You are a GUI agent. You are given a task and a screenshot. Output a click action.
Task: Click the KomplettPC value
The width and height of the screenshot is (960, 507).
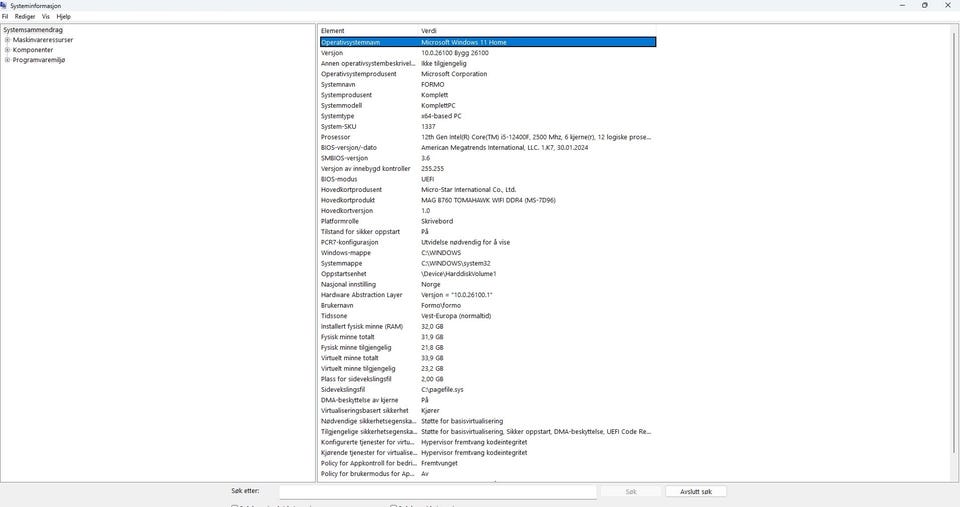click(x=438, y=106)
